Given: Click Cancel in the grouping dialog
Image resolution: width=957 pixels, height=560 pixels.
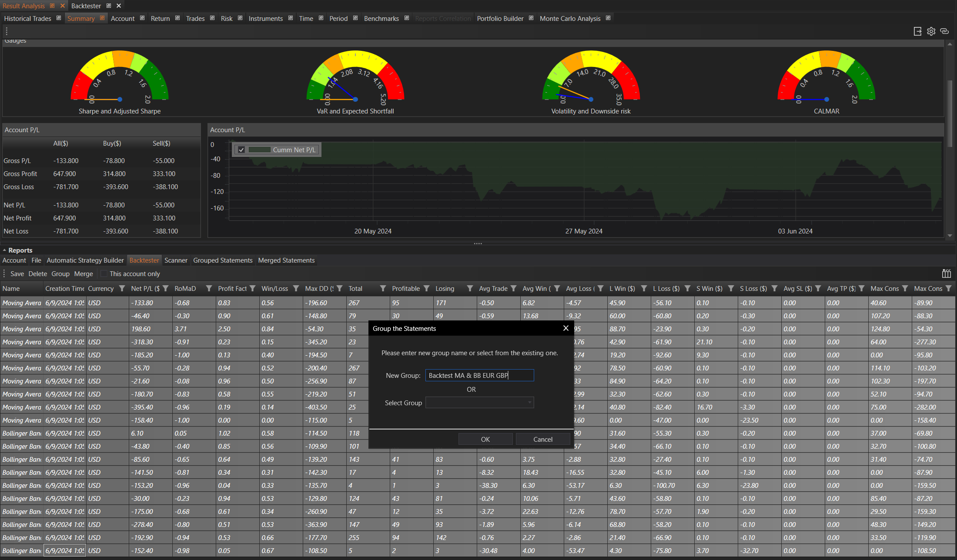Looking at the screenshot, I should tap(542, 439).
